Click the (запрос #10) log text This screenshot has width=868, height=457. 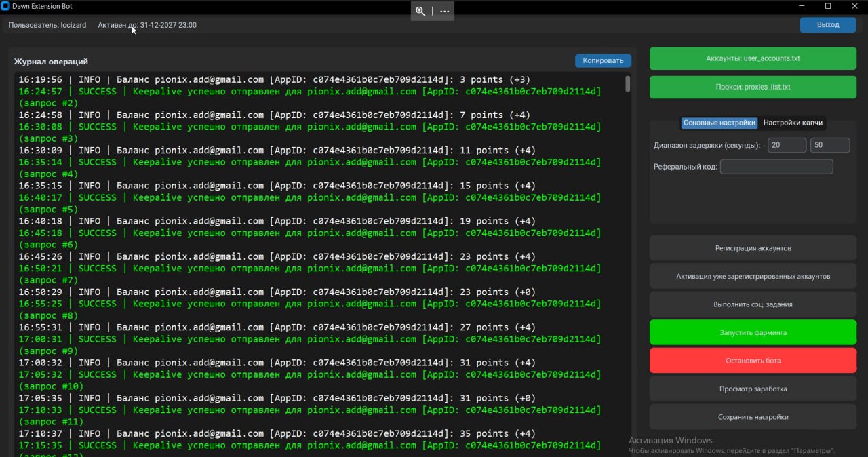(51, 386)
